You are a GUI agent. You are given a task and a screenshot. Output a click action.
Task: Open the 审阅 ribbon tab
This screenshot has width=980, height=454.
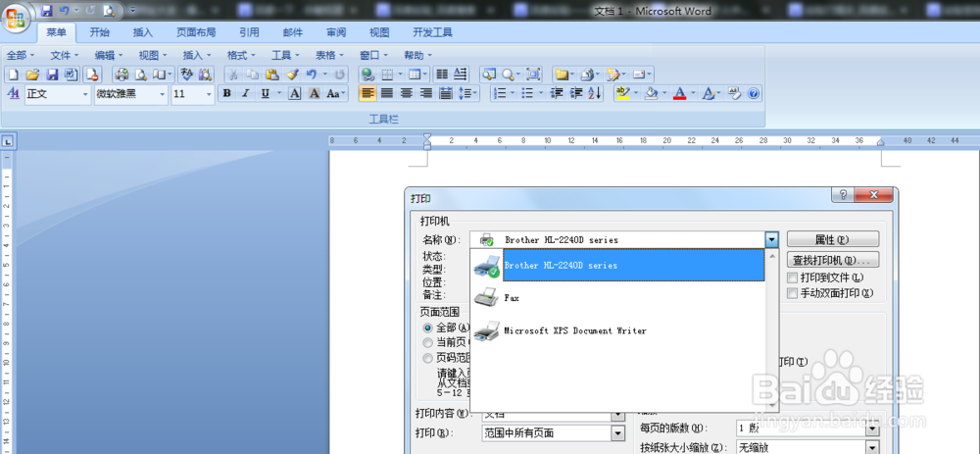point(335,33)
